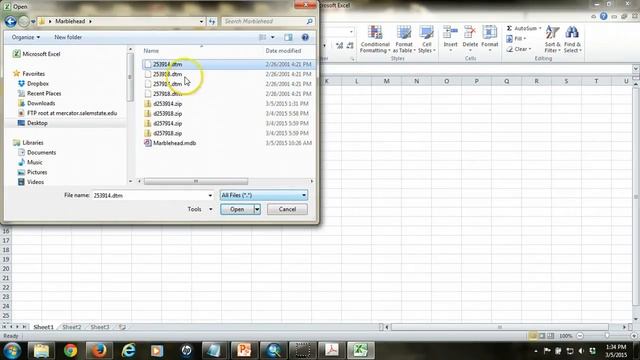This screenshot has height=360, width=640.
Task: Open PowerPoint from taskbar
Action: (x=244, y=350)
